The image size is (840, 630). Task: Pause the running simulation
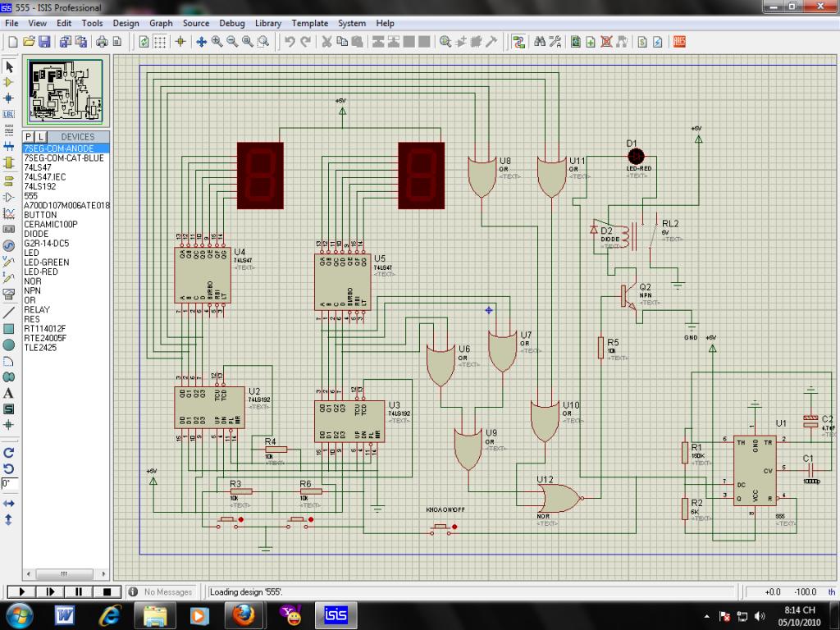[x=79, y=591]
